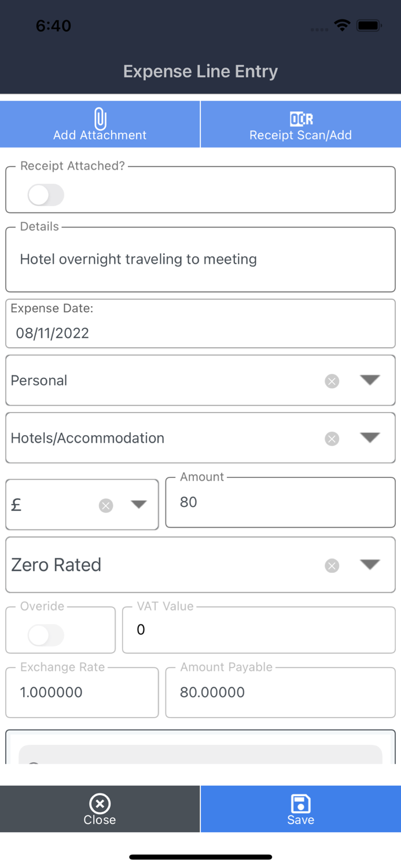Enable the Overide VAT switch
The height and width of the screenshot is (868, 401).
(x=46, y=635)
